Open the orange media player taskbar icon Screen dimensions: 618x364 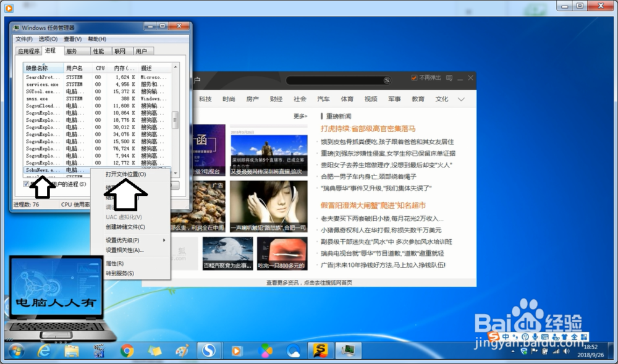(237, 350)
